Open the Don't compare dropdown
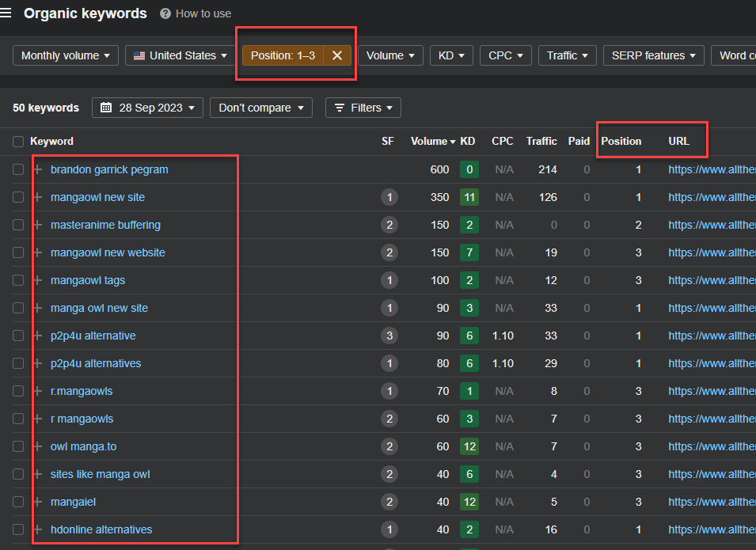Image resolution: width=756 pixels, height=550 pixels. [x=261, y=108]
